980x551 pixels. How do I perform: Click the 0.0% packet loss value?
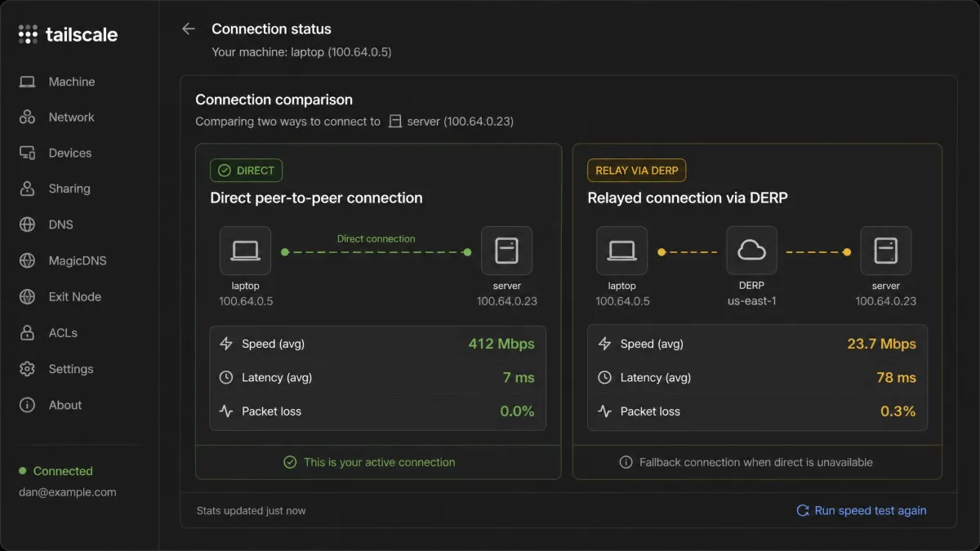coord(517,411)
